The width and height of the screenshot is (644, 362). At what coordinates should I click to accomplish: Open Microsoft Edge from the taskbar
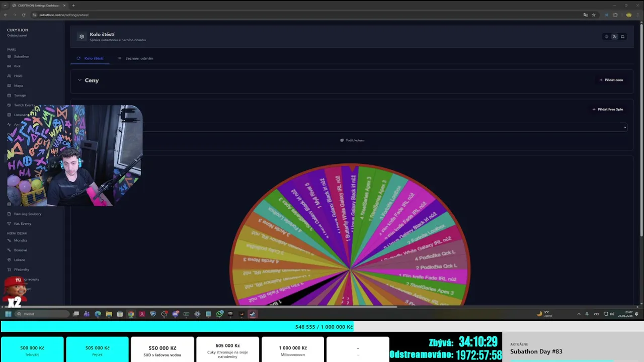(98, 314)
